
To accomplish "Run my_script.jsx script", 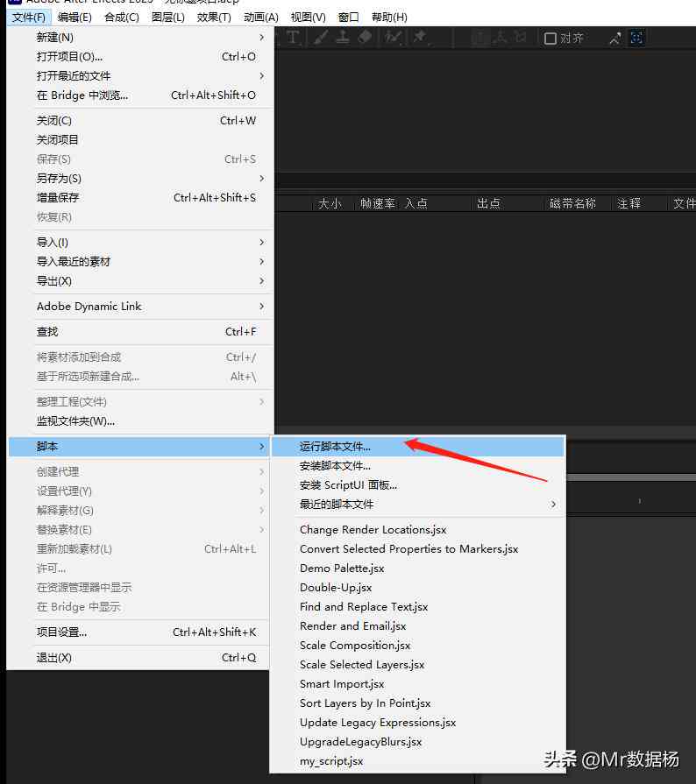I will (x=418, y=761).
